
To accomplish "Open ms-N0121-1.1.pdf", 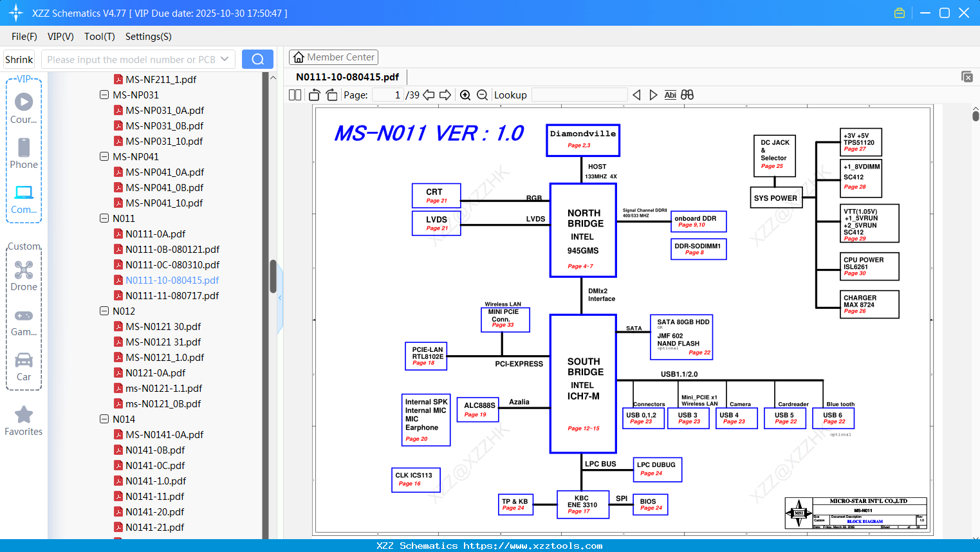I will [163, 388].
